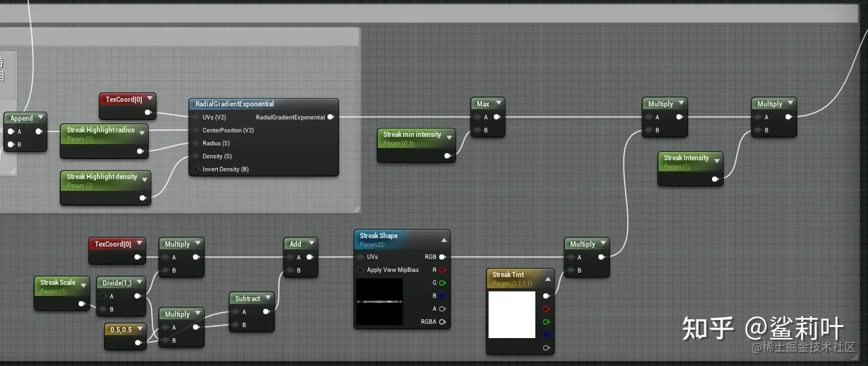Screen dimensions: 868x366
Task: Open dropdown of Multiply wired to Streak Intensity
Action: (789, 104)
